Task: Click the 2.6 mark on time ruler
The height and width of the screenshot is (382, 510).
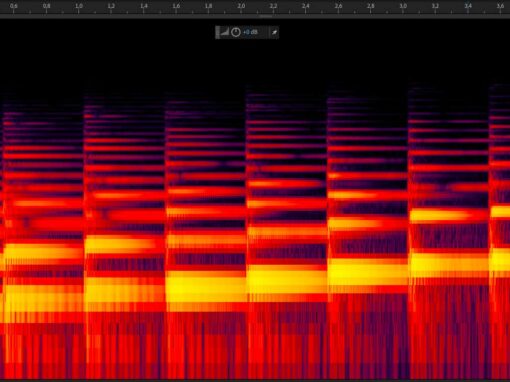Action: (x=338, y=6)
